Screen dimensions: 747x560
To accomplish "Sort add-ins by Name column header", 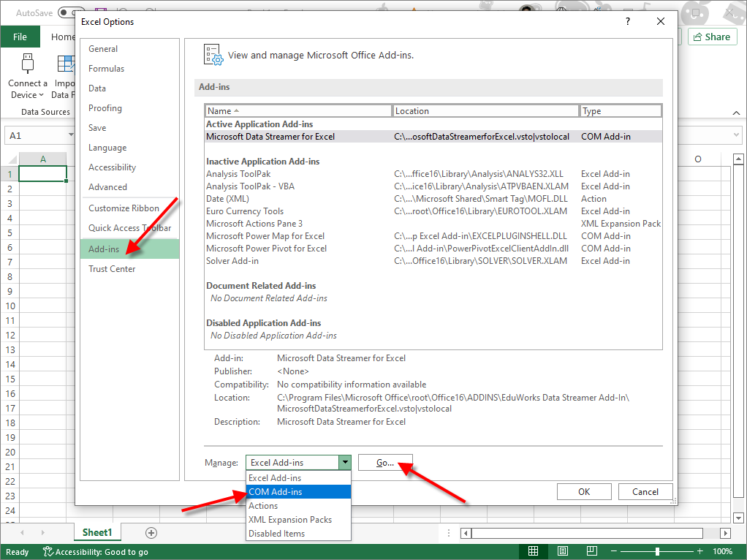I will point(298,111).
